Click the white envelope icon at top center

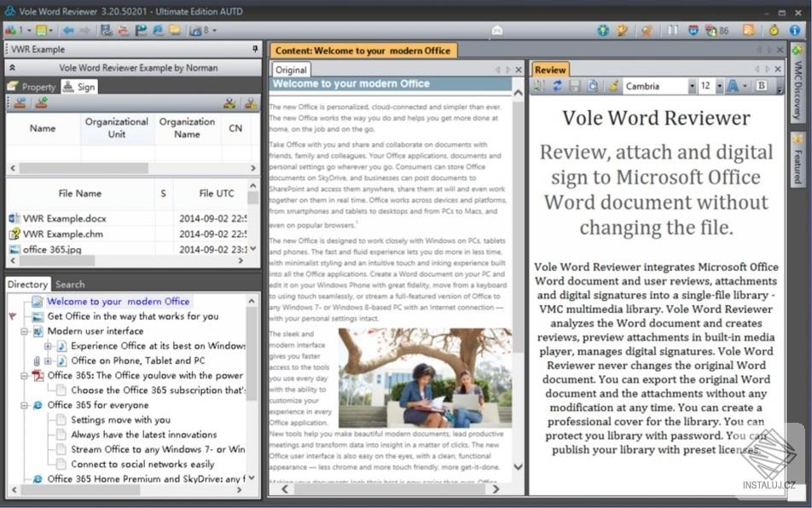(x=497, y=31)
